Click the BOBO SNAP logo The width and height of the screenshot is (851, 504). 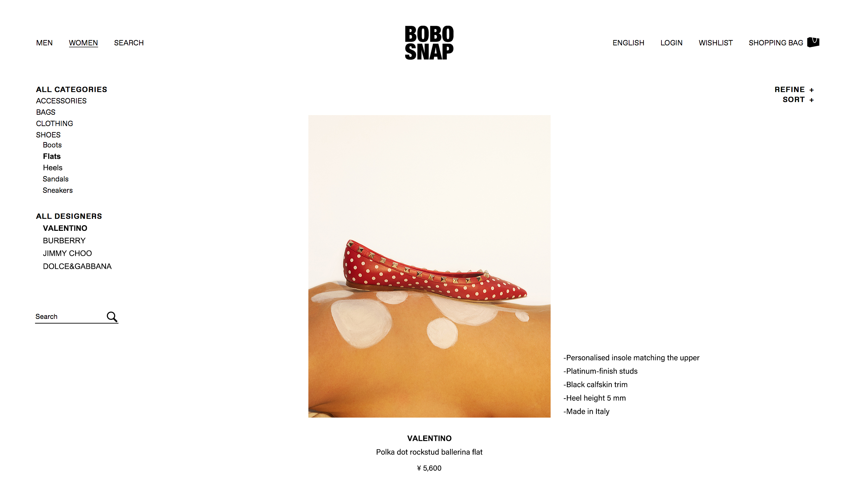click(x=429, y=43)
